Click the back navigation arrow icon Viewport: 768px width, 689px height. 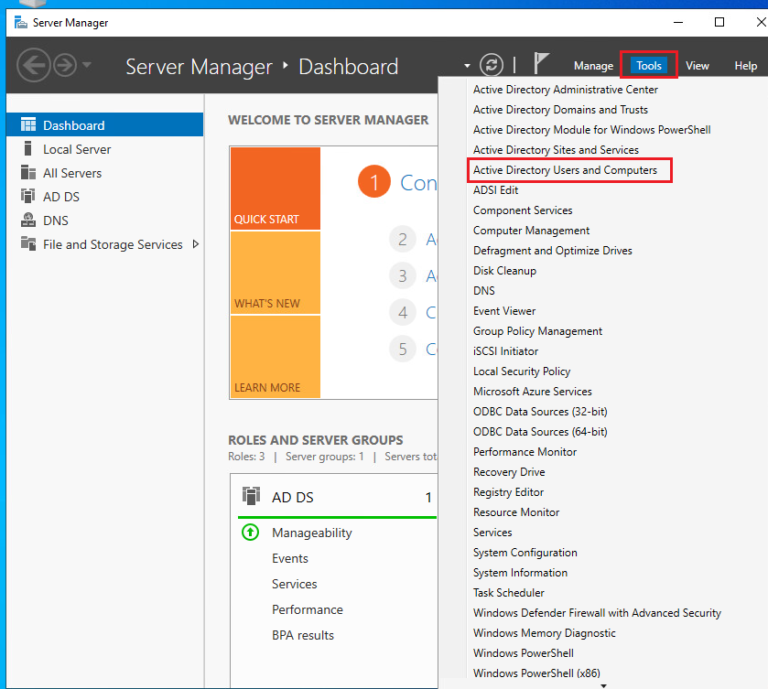tap(34, 66)
